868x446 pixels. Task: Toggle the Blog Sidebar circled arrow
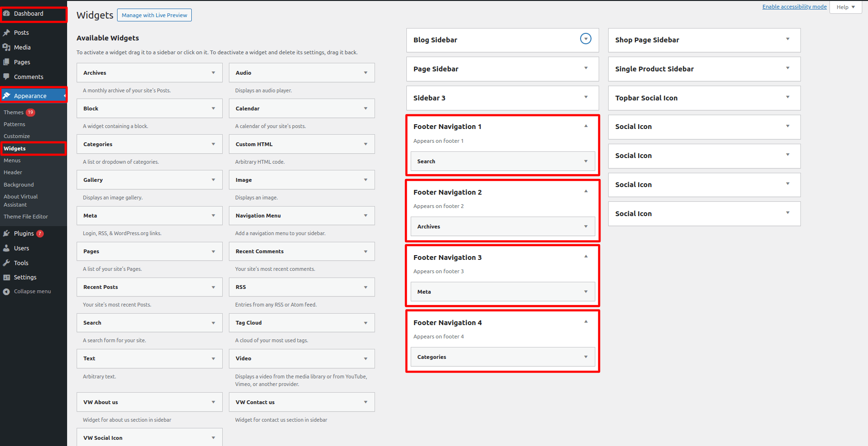585,39
